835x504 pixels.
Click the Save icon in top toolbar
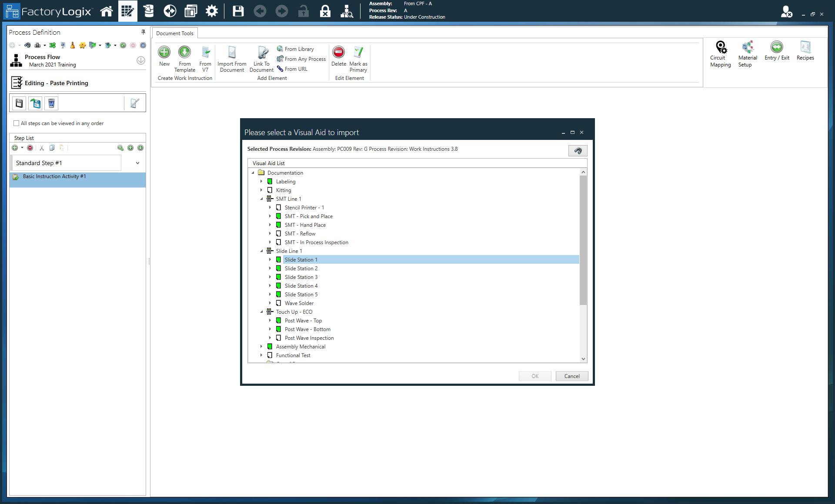[238, 11]
